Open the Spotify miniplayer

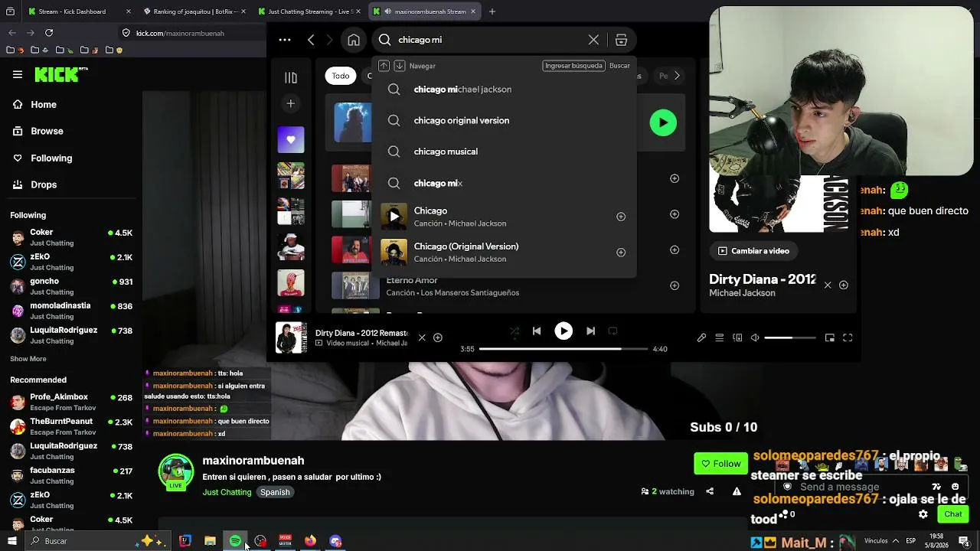click(x=830, y=337)
